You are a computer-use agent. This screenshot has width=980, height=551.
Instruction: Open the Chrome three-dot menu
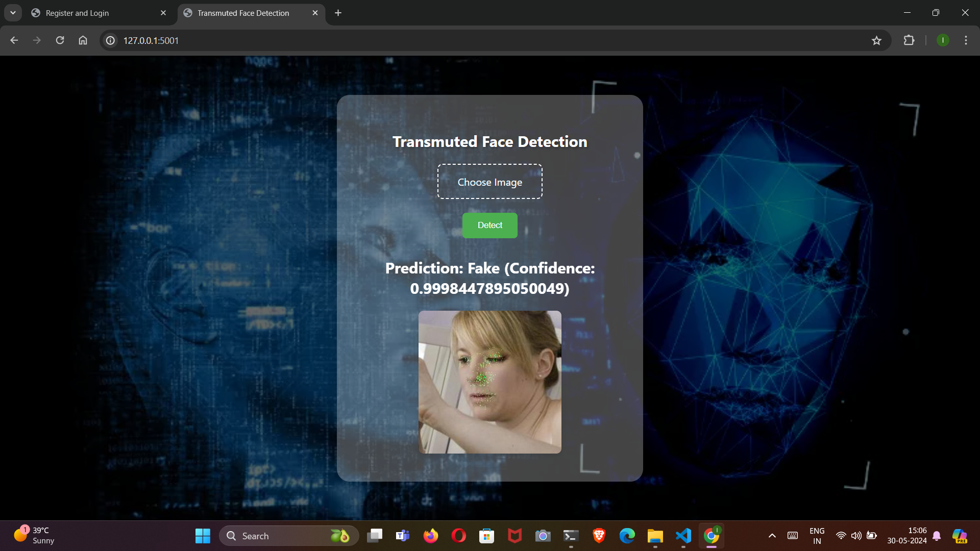(x=966, y=40)
